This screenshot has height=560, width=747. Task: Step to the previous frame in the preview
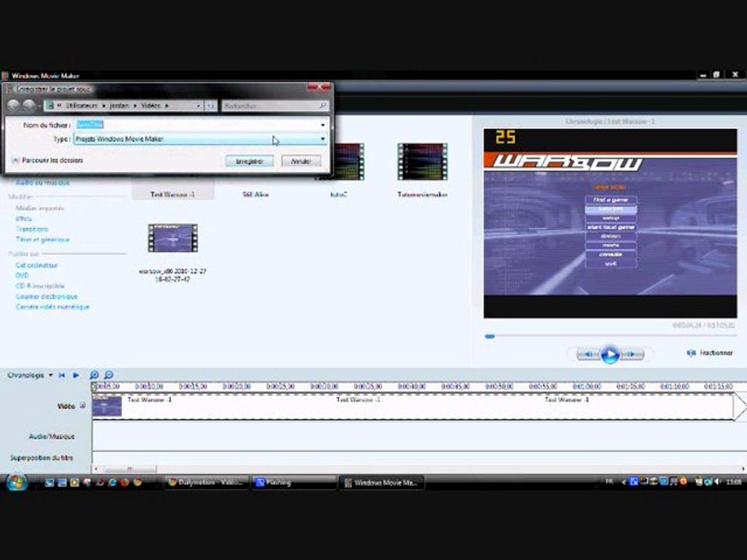coord(588,355)
